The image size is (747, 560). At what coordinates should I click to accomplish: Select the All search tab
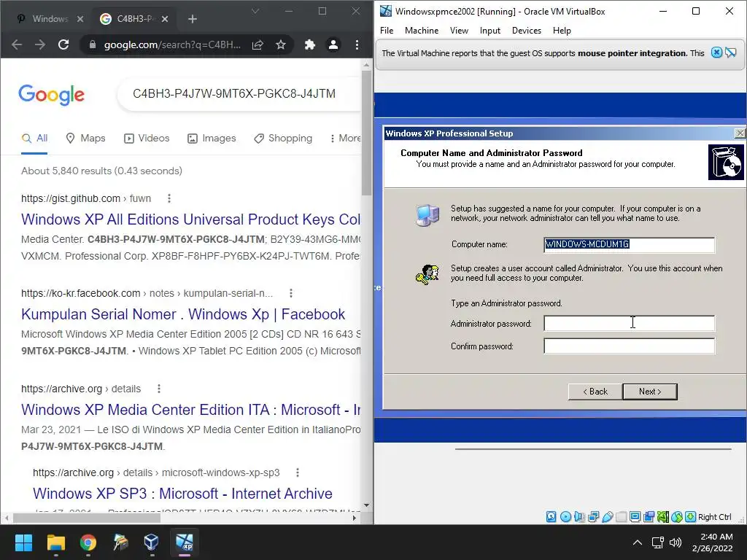(x=35, y=138)
